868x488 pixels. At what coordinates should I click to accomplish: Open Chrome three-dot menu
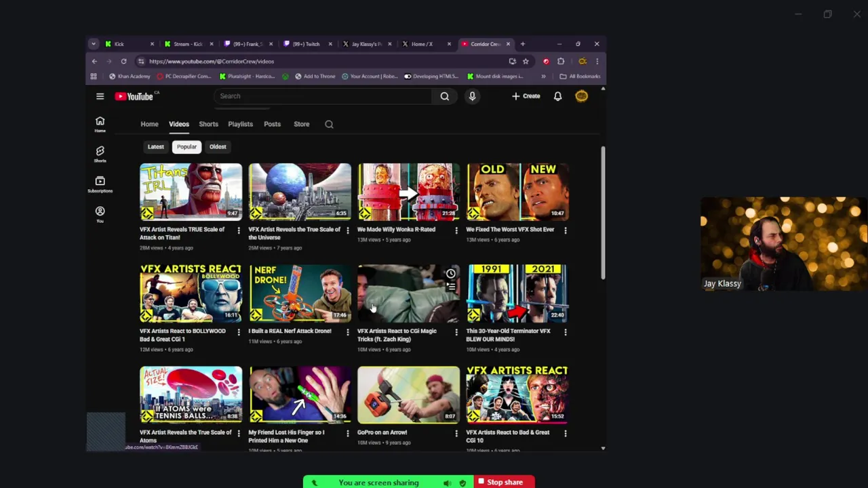click(597, 61)
